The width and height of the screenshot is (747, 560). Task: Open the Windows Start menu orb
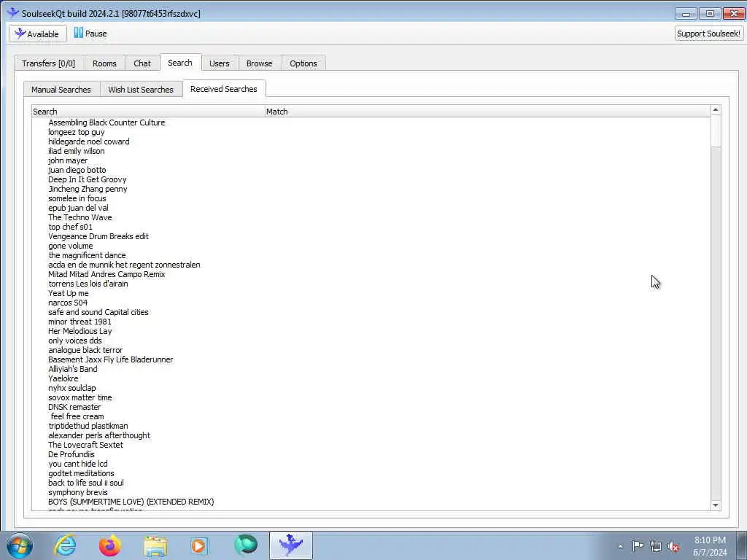click(20, 545)
